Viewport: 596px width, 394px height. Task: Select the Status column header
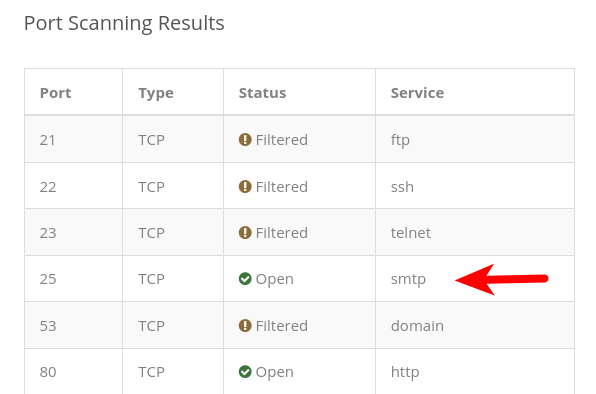pyautogui.click(x=262, y=93)
